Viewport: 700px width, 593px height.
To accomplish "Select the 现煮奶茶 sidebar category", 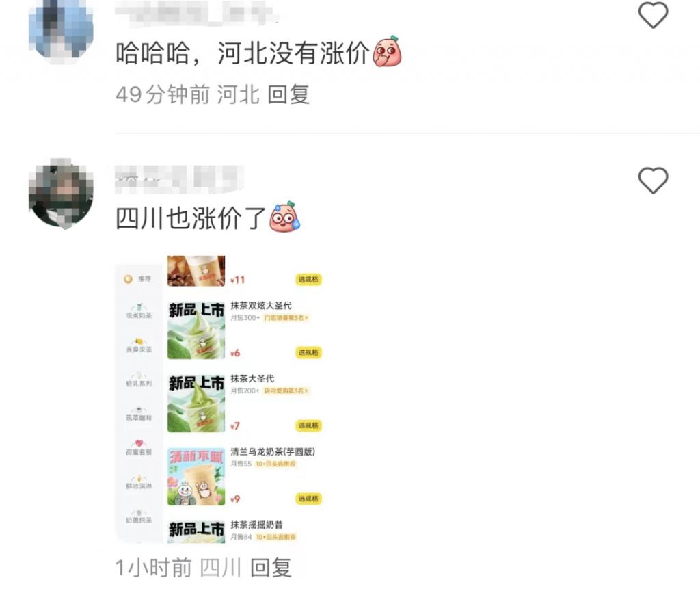I will pos(139,311).
